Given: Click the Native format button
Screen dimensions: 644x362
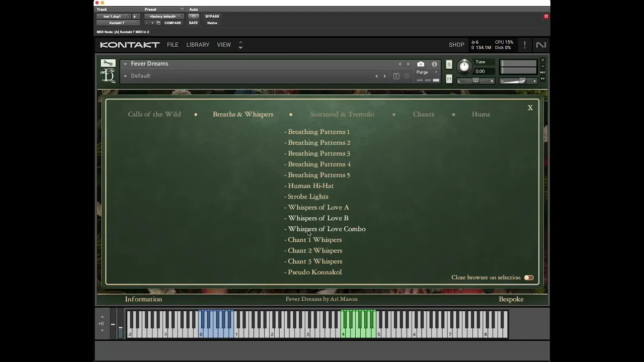Looking at the screenshot, I should click(x=212, y=23).
